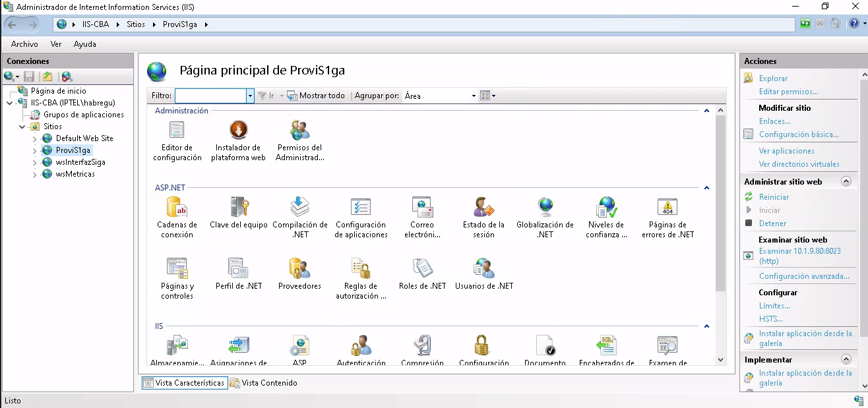
Task: Click the green refresh page icon
Action: [805, 24]
